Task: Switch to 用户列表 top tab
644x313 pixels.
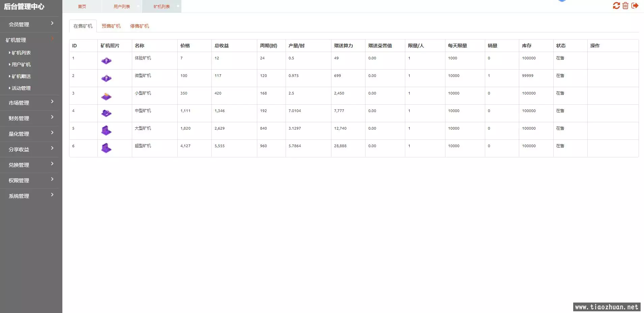Action: (122, 6)
